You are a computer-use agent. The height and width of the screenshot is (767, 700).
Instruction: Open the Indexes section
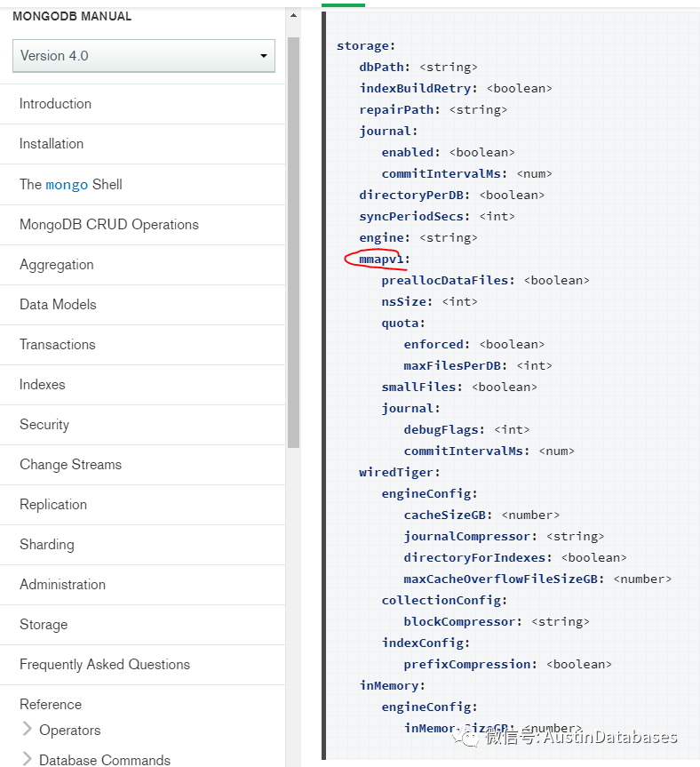42,385
